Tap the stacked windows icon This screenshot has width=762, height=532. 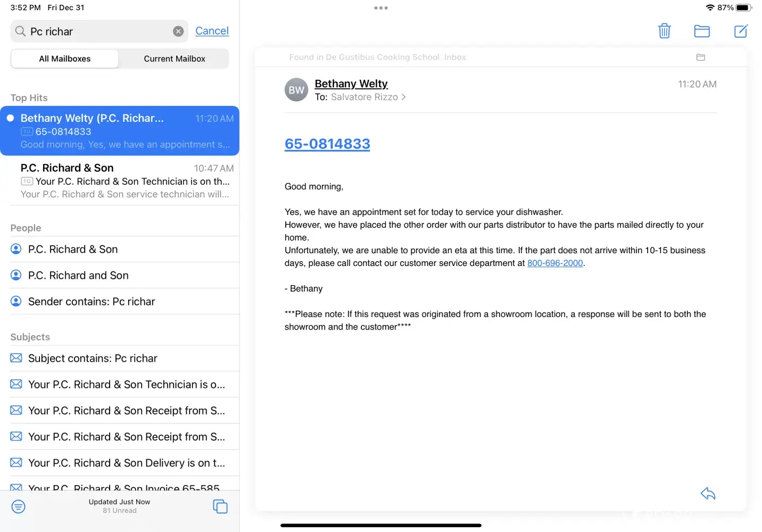(x=220, y=506)
